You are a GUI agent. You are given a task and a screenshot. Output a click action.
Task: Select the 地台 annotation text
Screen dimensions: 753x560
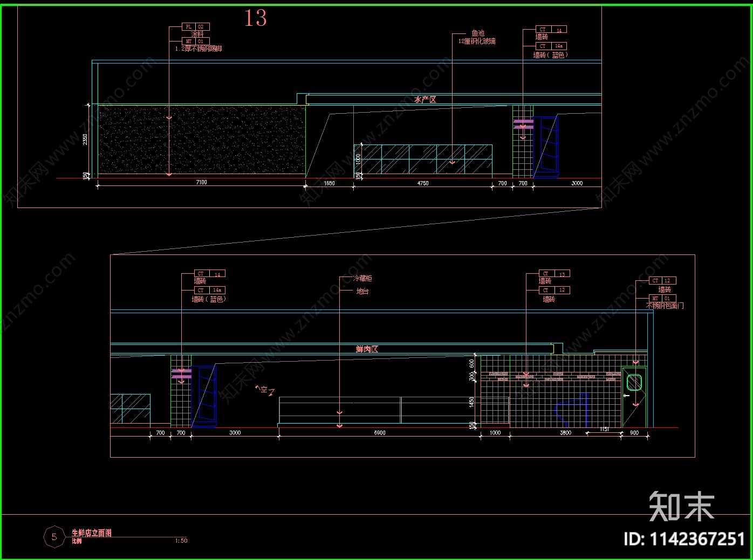click(362, 292)
